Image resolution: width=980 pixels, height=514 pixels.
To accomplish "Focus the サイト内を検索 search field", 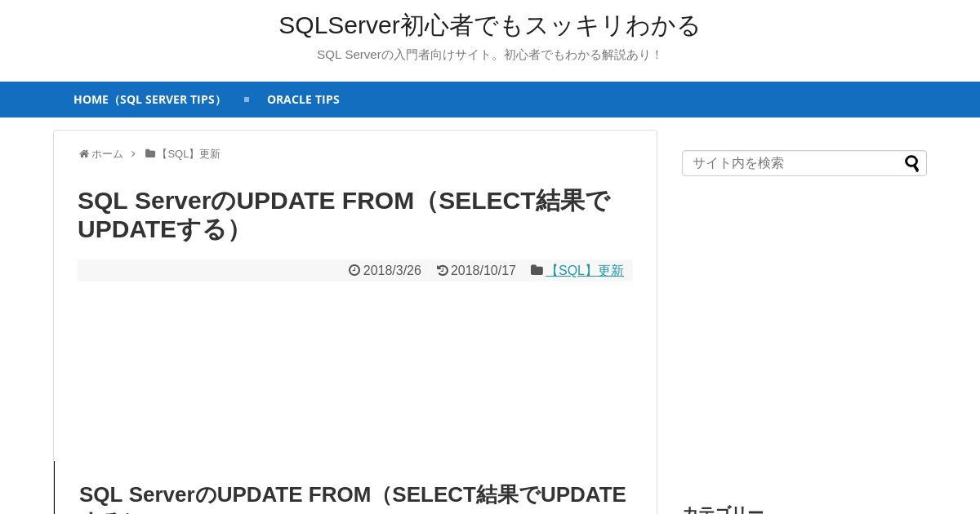I will click(792, 163).
